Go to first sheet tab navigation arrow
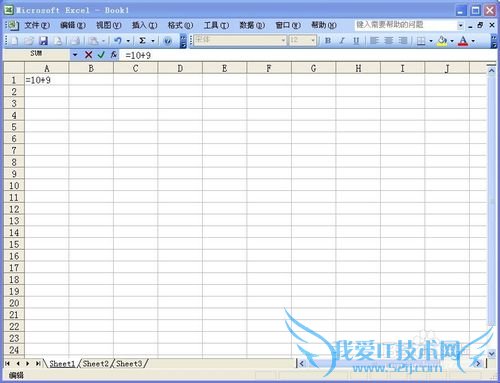 click(x=7, y=363)
